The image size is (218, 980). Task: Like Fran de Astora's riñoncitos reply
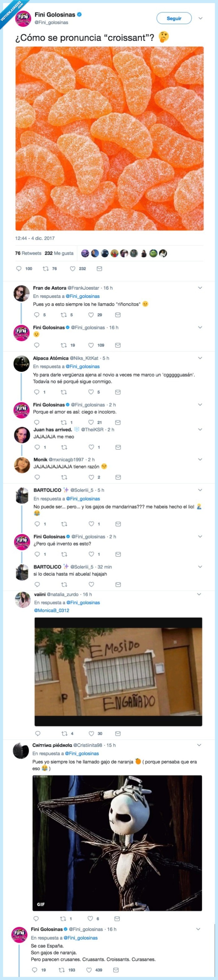pyautogui.click(x=91, y=315)
